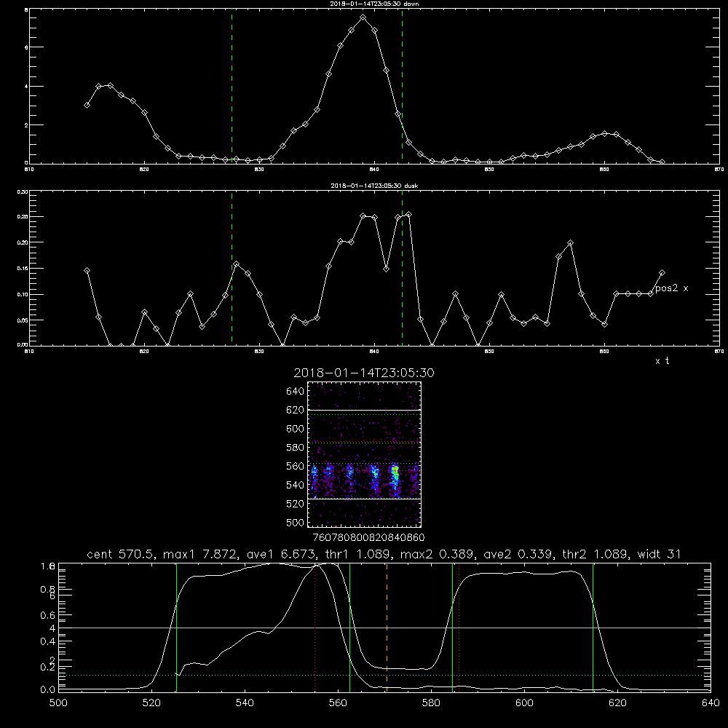Select the 'pos2 x' annotation in the dusk plot
This screenshot has height=728, width=728.
[671, 288]
